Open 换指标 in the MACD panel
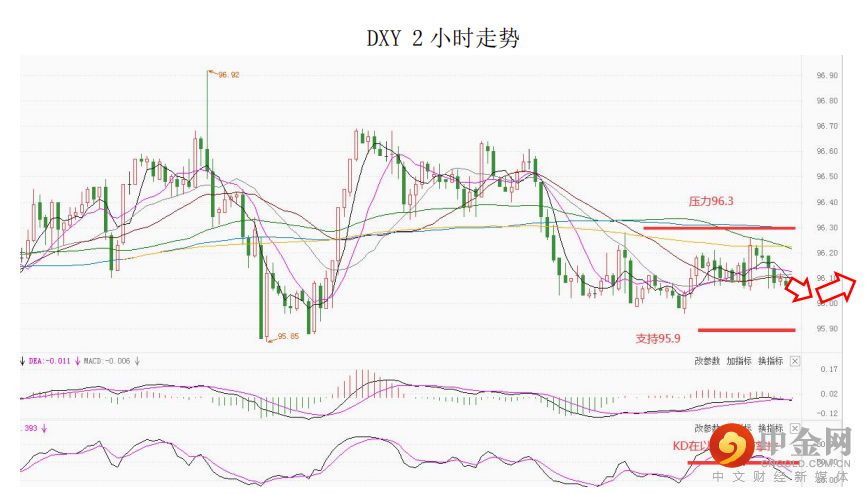This screenshot has width=866, height=495. click(x=770, y=361)
